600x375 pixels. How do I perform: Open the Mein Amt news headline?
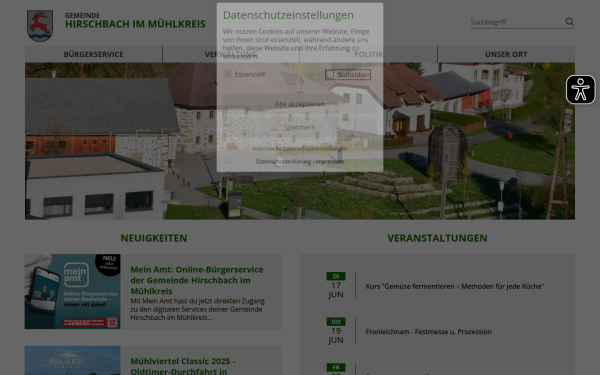[x=197, y=280]
